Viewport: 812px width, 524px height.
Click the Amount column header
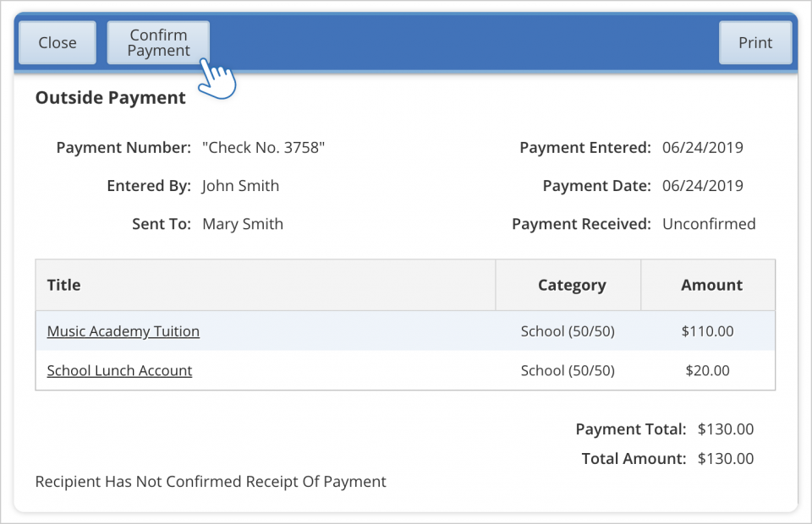coord(709,285)
